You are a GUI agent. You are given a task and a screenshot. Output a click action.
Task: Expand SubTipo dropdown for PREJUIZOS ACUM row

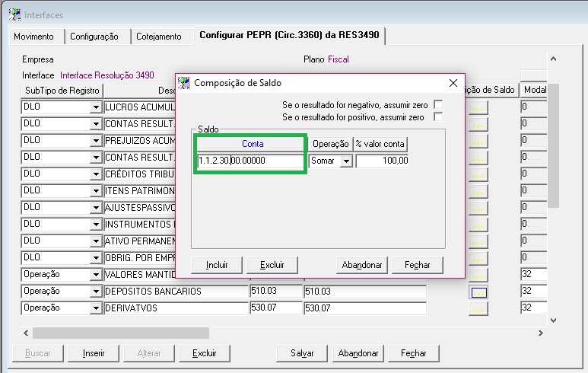[x=96, y=141]
